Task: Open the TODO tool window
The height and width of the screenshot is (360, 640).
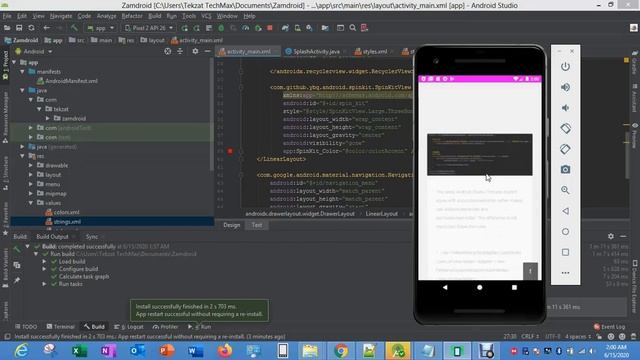Action: (26, 327)
